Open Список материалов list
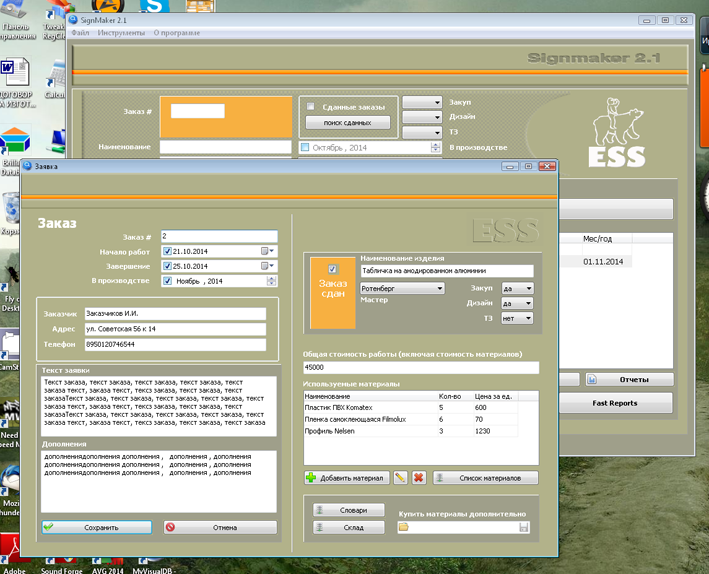Screen dimensions: 709x574 (486, 478)
